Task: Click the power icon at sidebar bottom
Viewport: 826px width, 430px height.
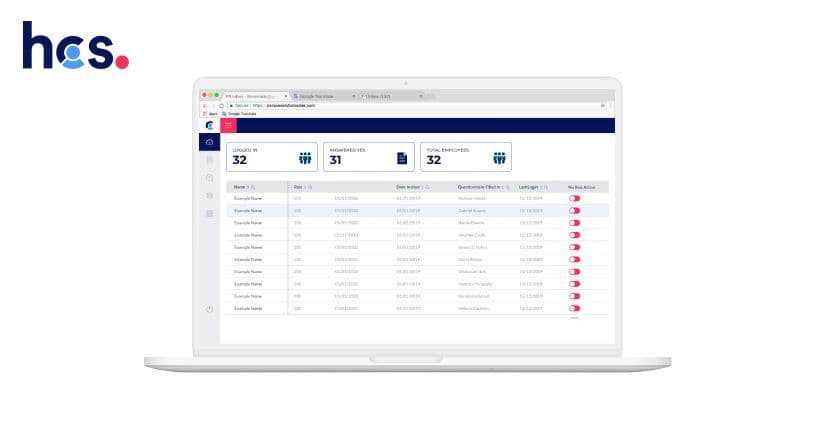Action: [x=209, y=310]
